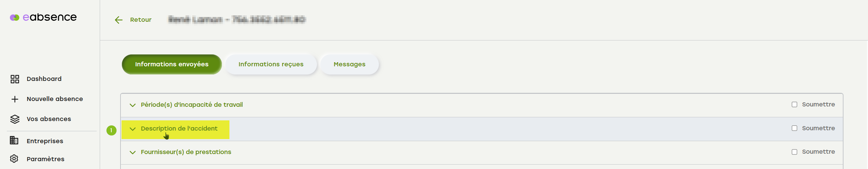Viewport: 868px width, 169px height.
Task: Open Nouvelle absence from sidebar
Action: click(x=54, y=99)
